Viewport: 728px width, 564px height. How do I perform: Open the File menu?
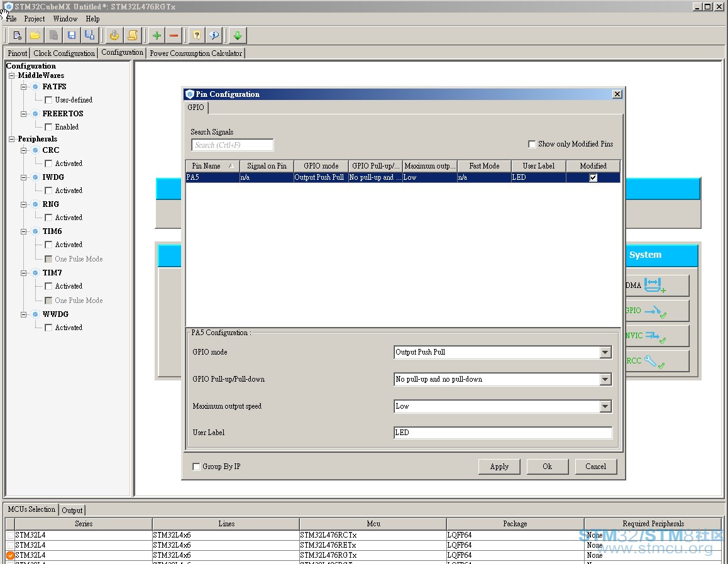(x=11, y=19)
